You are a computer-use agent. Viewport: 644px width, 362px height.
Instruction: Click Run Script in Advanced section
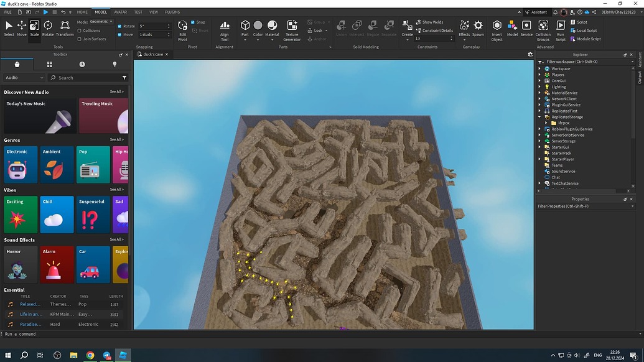click(560, 28)
